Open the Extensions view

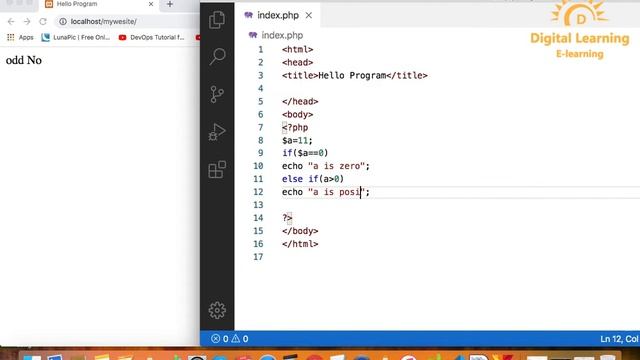pos(217,169)
